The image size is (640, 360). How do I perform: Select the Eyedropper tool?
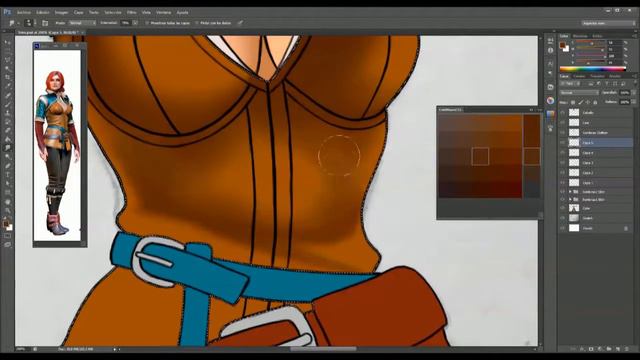tap(7, 86)
